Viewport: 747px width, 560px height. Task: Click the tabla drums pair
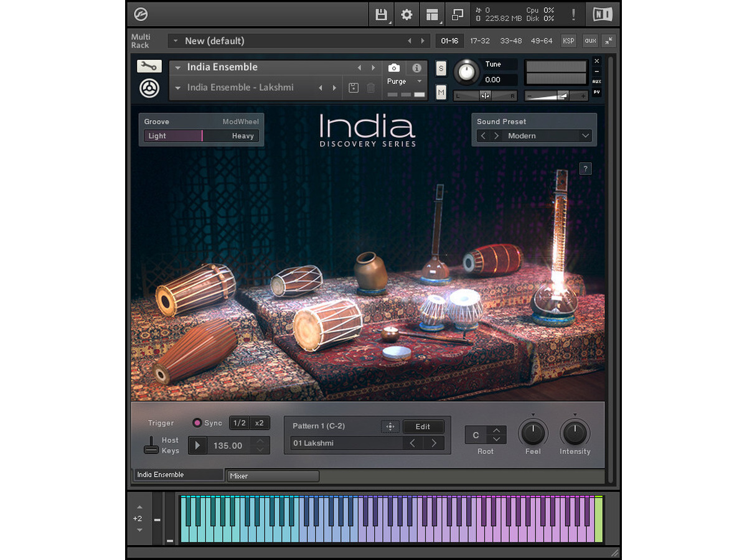pyautogui.click(x=450, y=309)
